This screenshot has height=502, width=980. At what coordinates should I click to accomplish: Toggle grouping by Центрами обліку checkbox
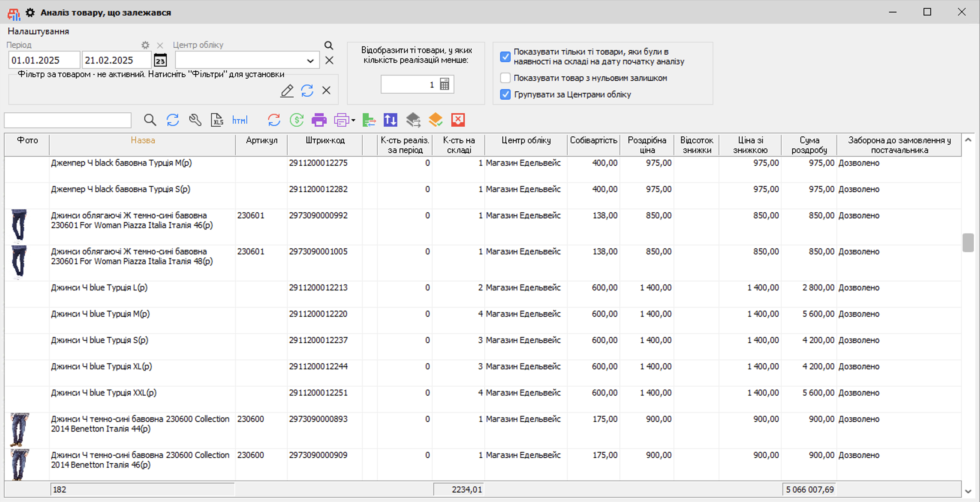click(x=505, y=94)
